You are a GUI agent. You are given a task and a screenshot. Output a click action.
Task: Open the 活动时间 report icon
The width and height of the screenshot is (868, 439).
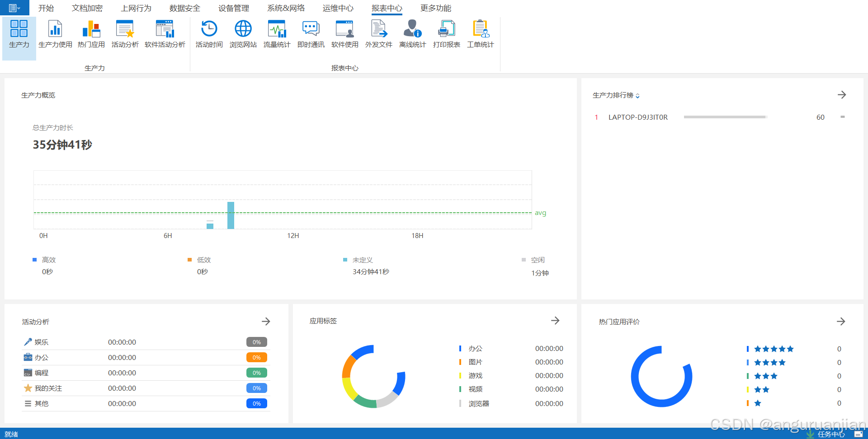point(209,35)
